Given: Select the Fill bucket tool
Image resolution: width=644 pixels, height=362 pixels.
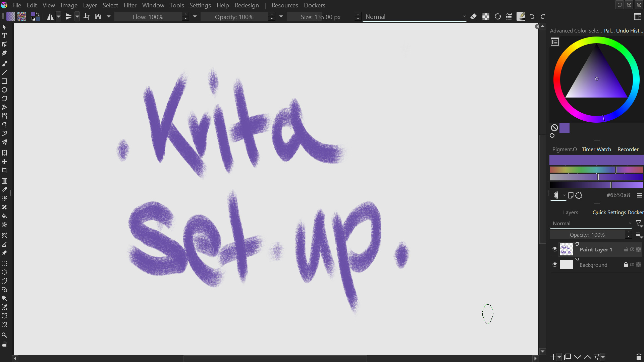Looking at the screenshot, I should click(x=4, y=216).
